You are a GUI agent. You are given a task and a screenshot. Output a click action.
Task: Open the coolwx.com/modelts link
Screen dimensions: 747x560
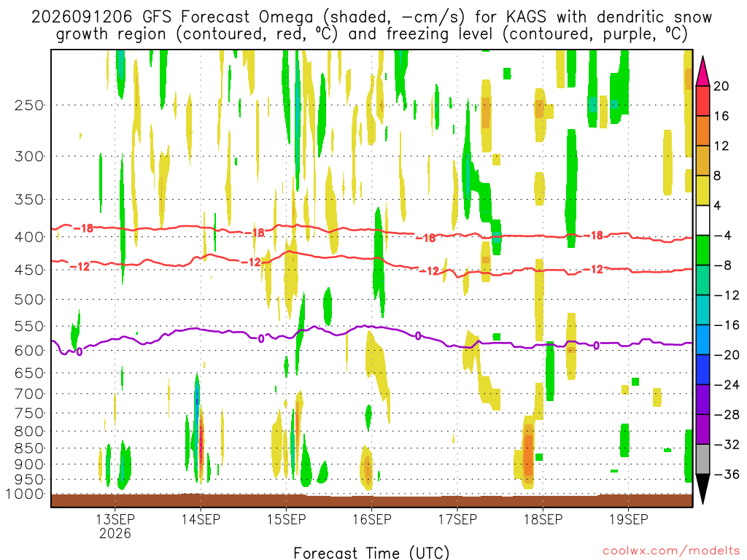pyautogui.click(x=671, y=551)
